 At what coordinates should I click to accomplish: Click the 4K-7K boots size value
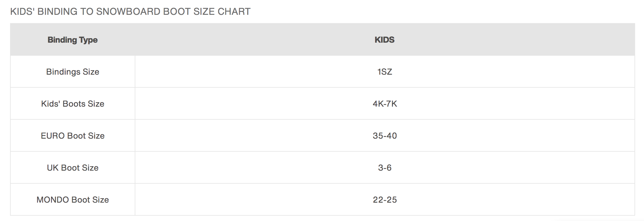coord(385,104)
